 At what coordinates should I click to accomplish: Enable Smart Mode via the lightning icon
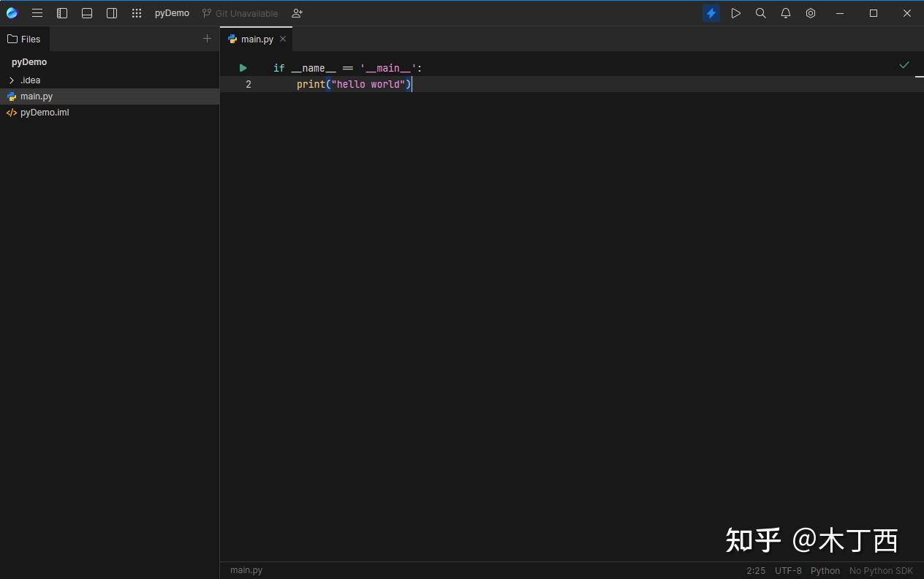[x=711, y=12]
